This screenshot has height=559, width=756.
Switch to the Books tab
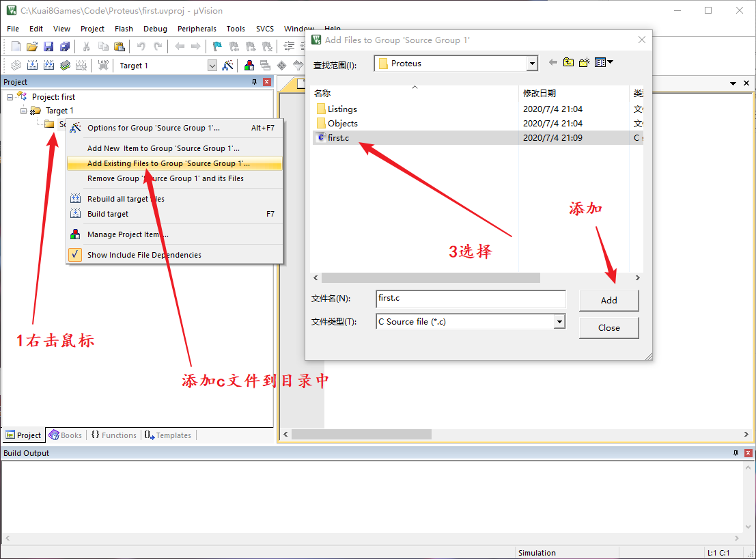coord(65,435)
